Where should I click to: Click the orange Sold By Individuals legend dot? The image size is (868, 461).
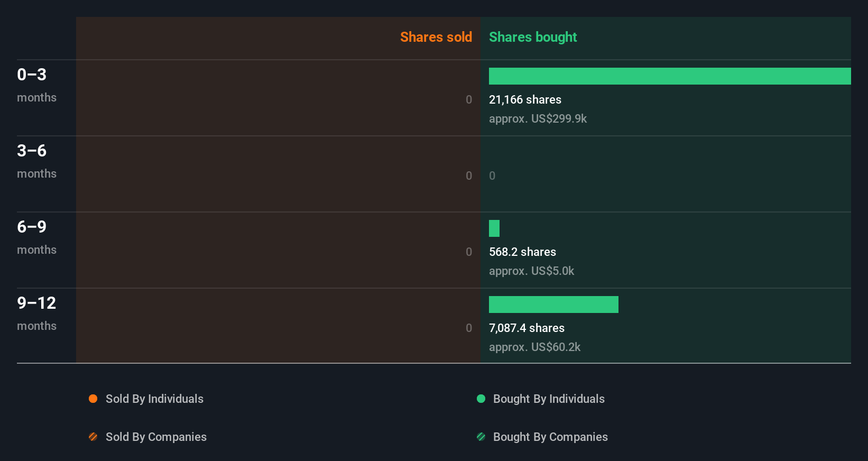(93, 399)
